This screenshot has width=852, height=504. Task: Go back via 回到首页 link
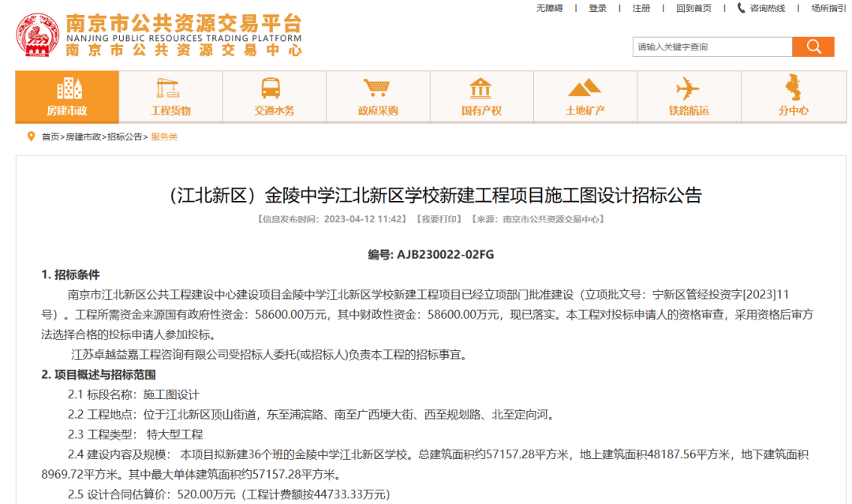pyautogui.click(x=693, y=8)
